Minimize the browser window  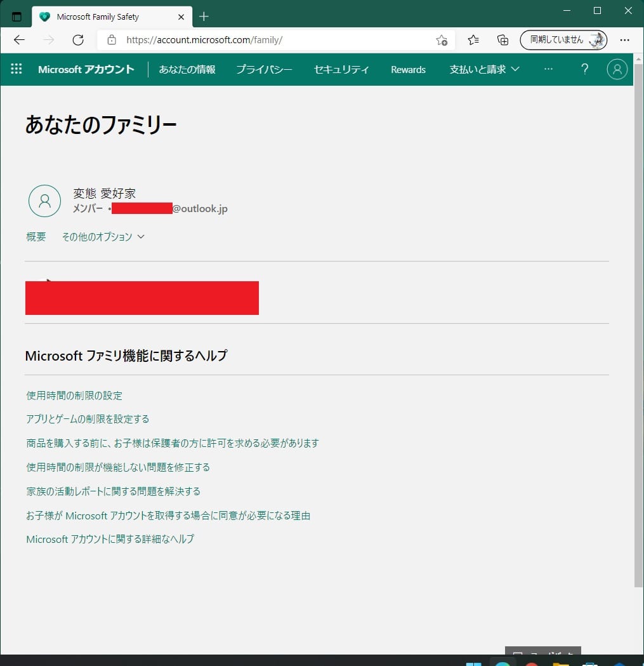click(x=567, y=11)
